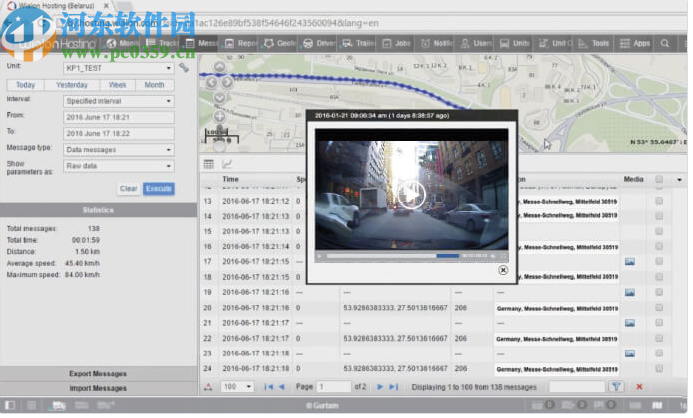Click the From date field

click(119, 118)
